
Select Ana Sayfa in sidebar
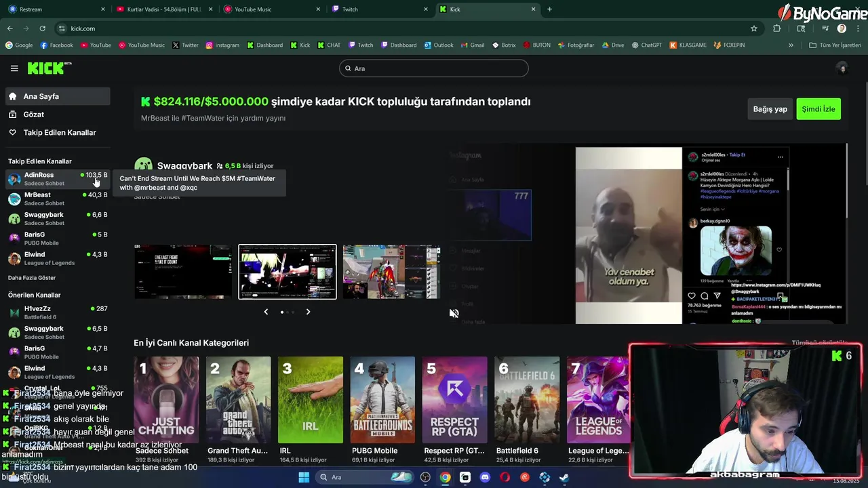click(x=58, y=96)
